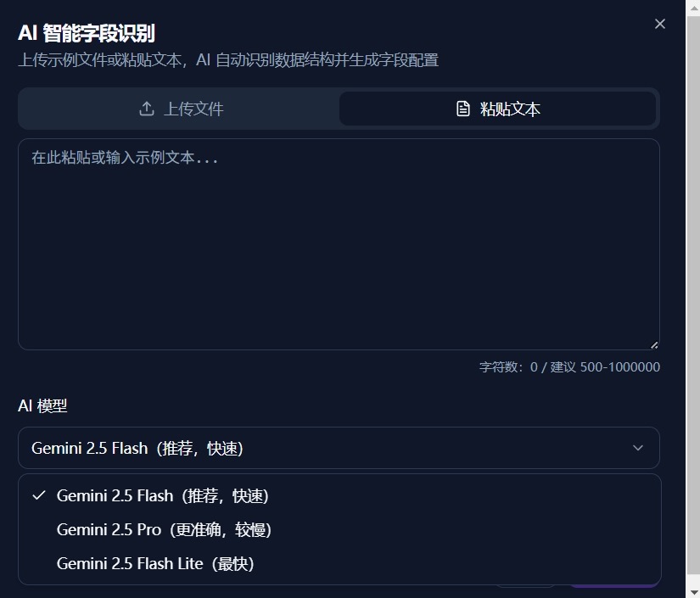The height and width of the screenshot is (598, 700).
Task: Close the AI 智能字段识别 dialog
Action: (660, 24)
